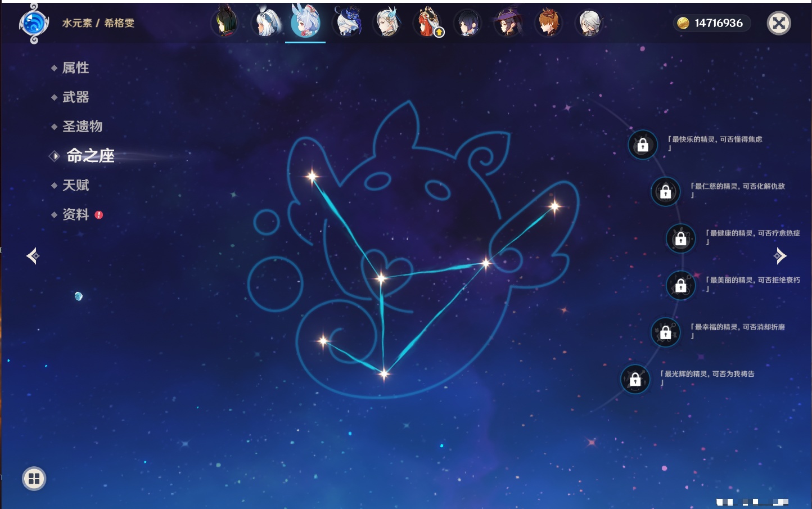The height and width of the screenshot is (509, 812).
Task: Select the orange-haired Tartaglia avatar
Action: [x=548, y=22]
